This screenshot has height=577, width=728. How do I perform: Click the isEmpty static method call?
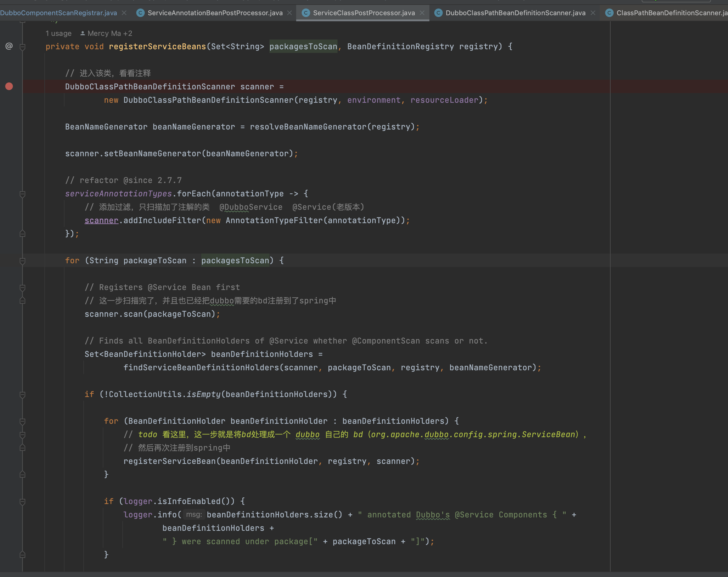[204, 394]
